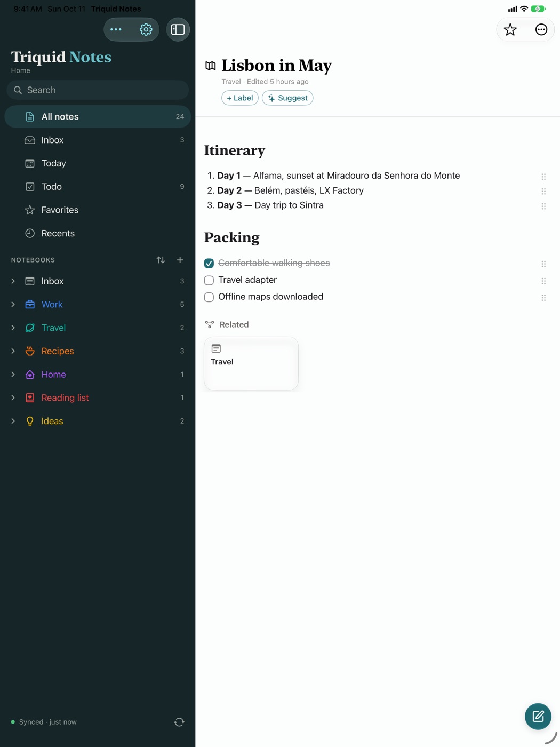Add a label with + Label
This screenshot has width=560, height=747.
(x=240, y=98)
